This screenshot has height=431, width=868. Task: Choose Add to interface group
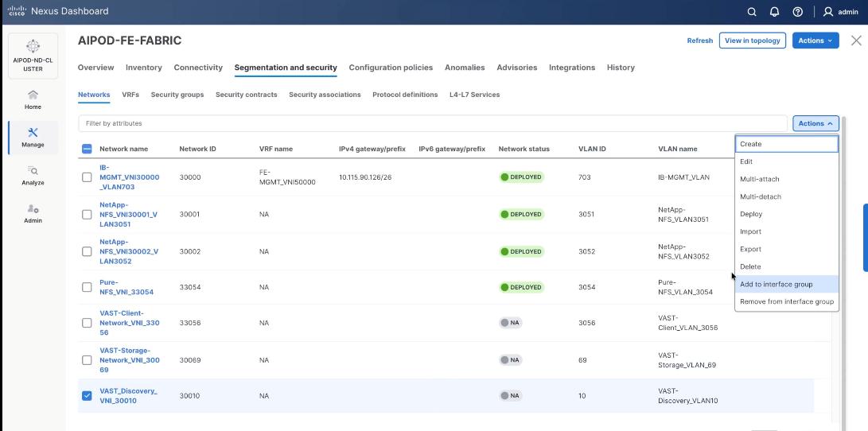click(x=787, y=285)
